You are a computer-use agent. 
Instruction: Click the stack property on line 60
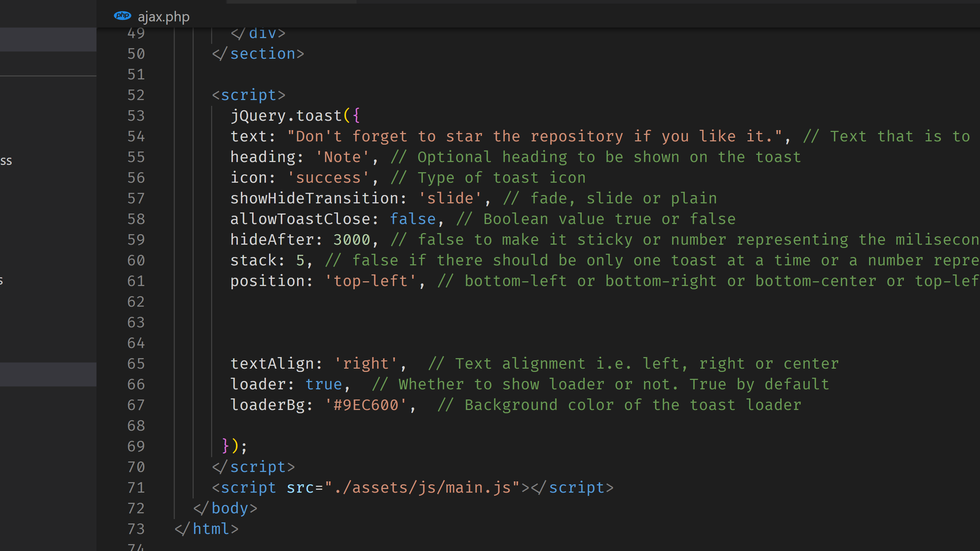pyautogui.click(x=254, y=261)
